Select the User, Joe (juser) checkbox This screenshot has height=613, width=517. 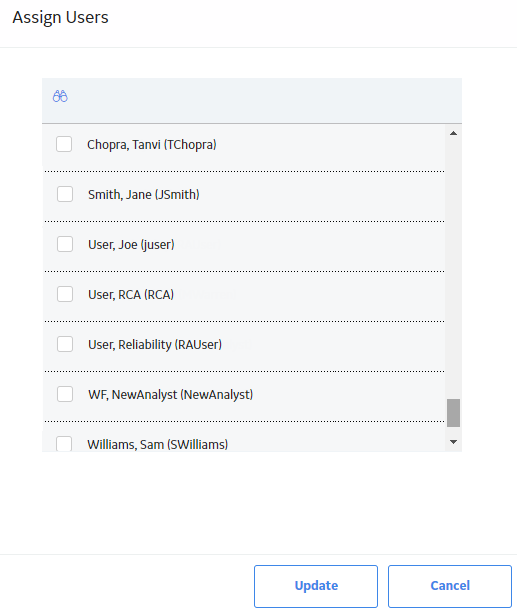click(x=65, y=244)
